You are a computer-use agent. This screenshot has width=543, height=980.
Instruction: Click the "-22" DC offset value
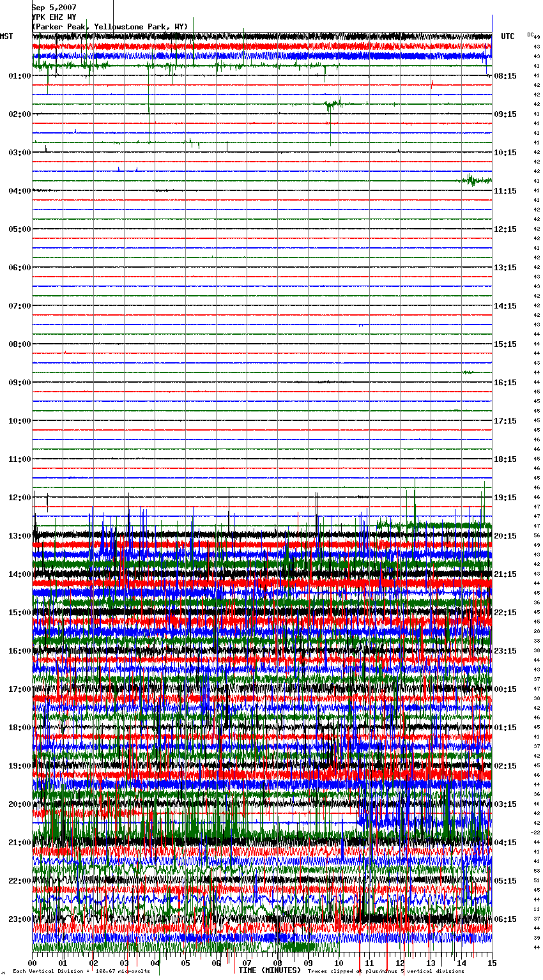point(535,832)
